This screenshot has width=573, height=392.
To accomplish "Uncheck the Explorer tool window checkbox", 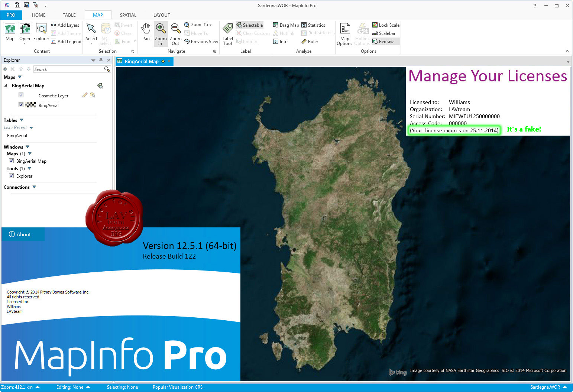I will click(11, 176).
